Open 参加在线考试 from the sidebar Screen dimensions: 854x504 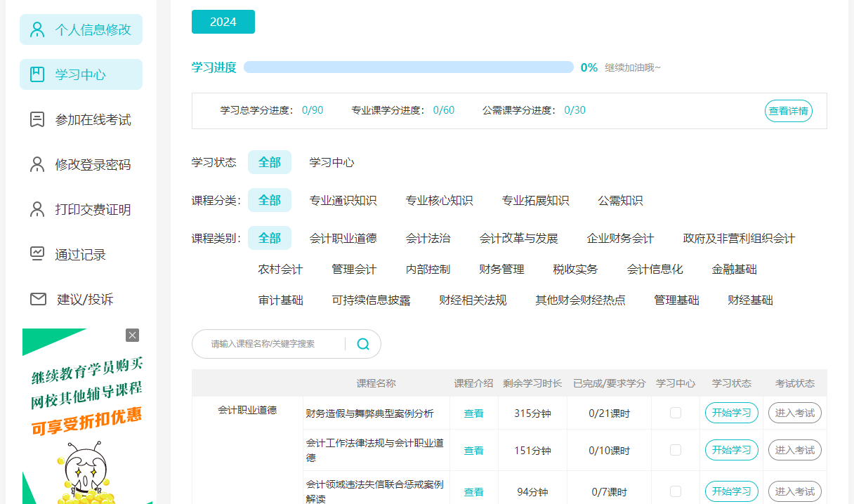37,119
